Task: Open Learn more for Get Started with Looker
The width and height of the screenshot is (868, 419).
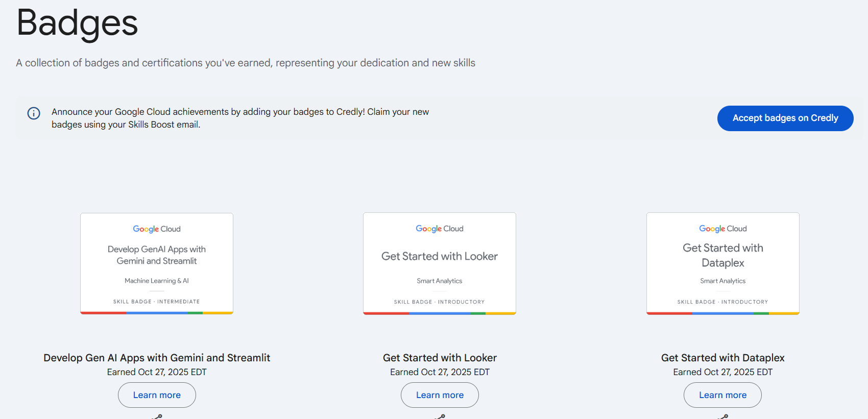Action: [x=439, y=395]
